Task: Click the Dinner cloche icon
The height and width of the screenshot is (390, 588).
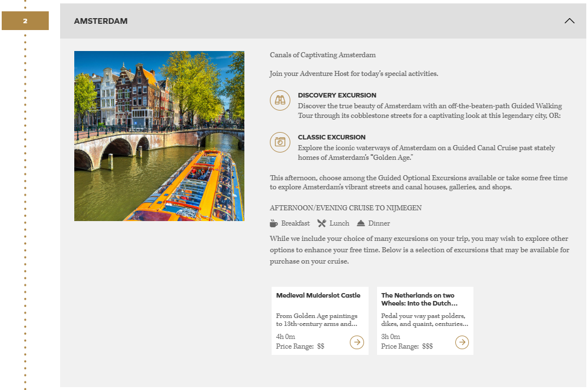Action: click(x=361, y=223)
